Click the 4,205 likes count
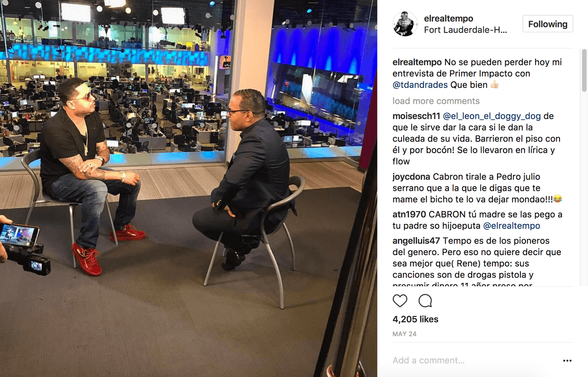Screen dimensions: 588x377 pyautogui.click(x=415, y=319)
